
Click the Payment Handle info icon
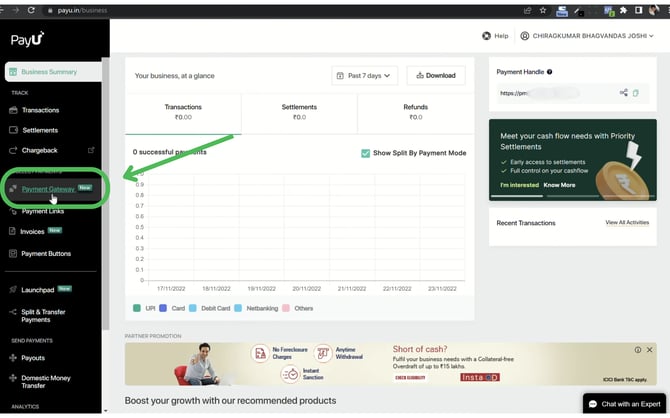coord(549,72)
